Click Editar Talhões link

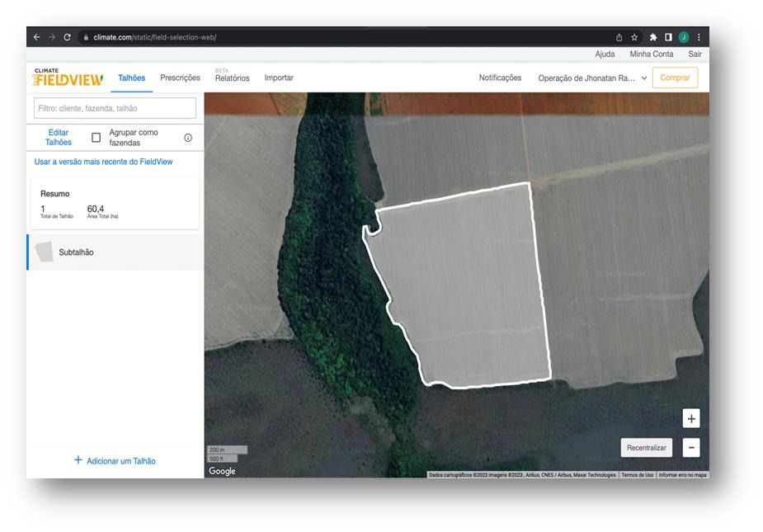pos(58,137)
